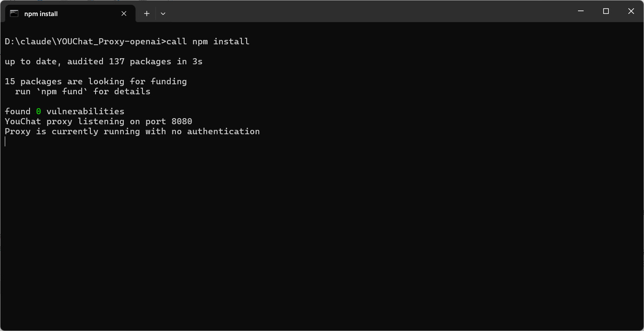Click the green "0" vulnerabilities count
Image resolution: width=644 pixels, height=331 pixels.
point(38,112)
